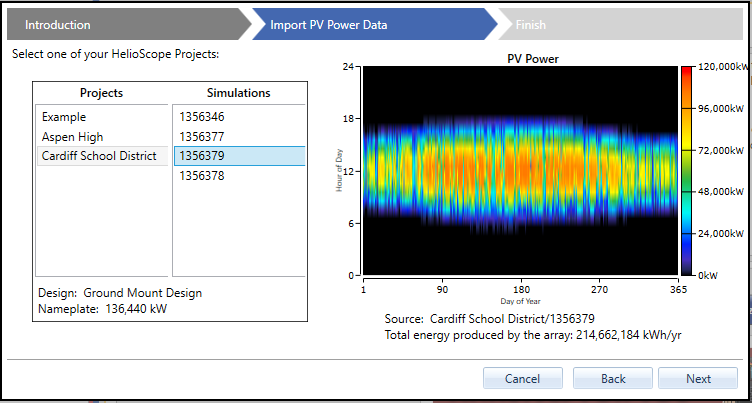Click the Projects column header
The height and width of the screenshot is (403, 752).
click(x=102, y=93)
